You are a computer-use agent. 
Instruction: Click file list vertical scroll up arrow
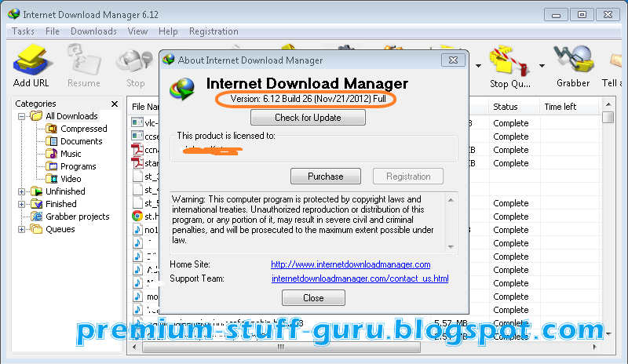pos(608,104)
